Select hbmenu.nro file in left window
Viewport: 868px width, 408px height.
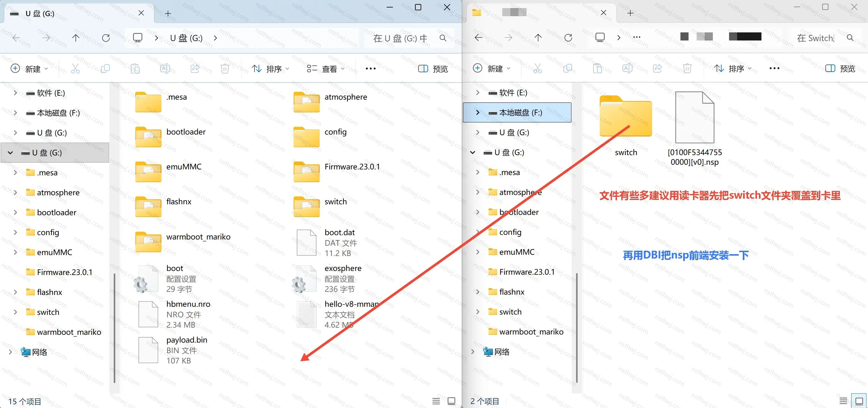pos(174,314)
